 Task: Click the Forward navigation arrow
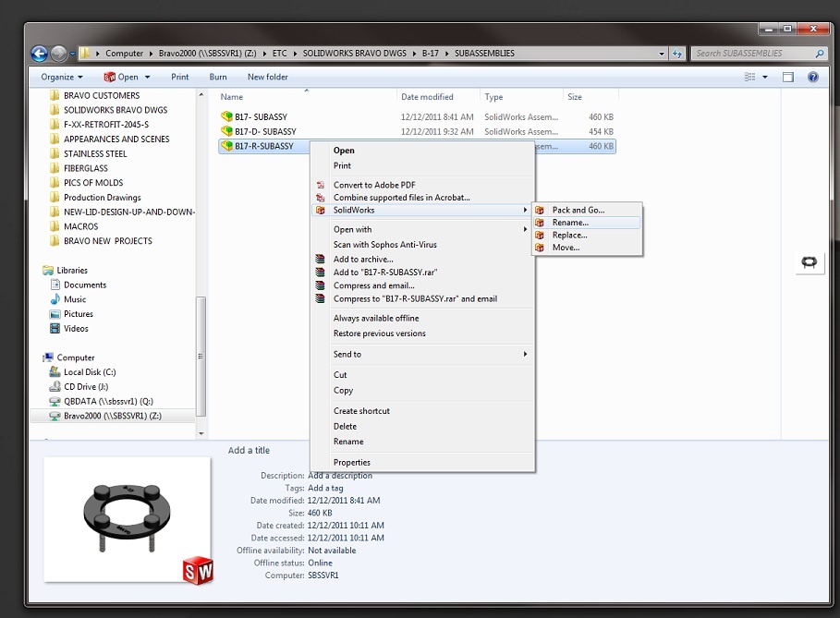pos(59,53)
